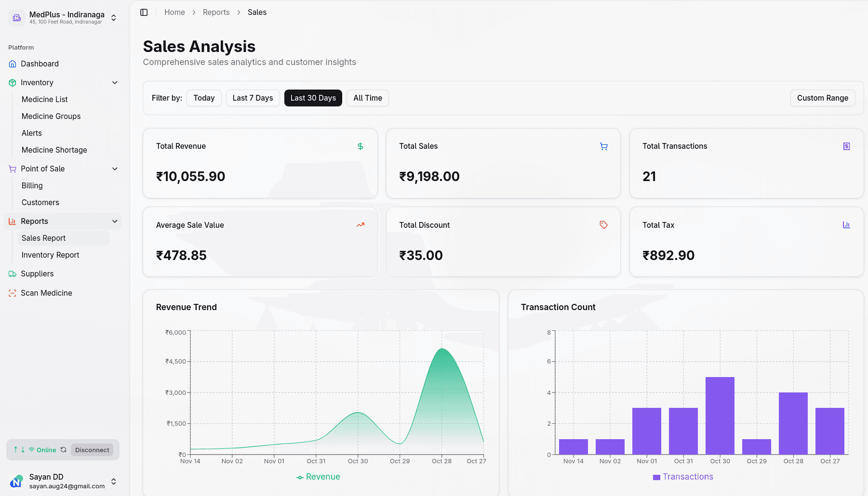Screen dimensions: 868x496
Task: Click the Reports bar chart icon
Action: (x=13, y=222)
